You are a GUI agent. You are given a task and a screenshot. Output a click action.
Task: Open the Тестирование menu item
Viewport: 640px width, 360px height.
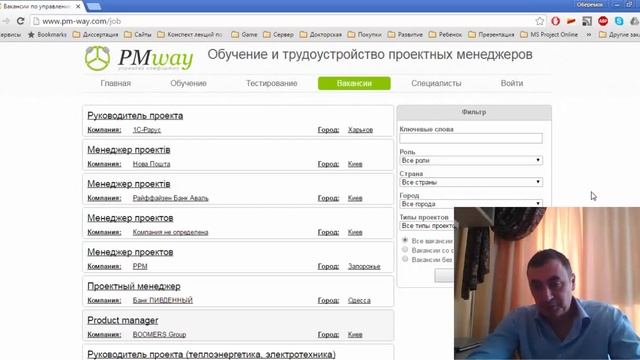click(x=271, y=83)
